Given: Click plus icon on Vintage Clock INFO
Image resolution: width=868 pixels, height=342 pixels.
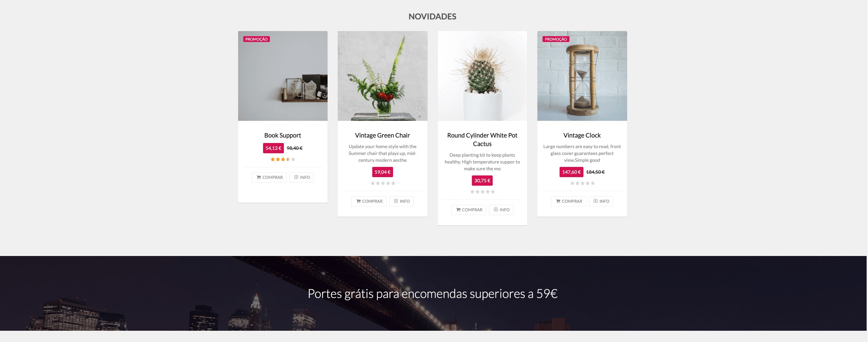Looking at the screenshot, I should [595, 201].
